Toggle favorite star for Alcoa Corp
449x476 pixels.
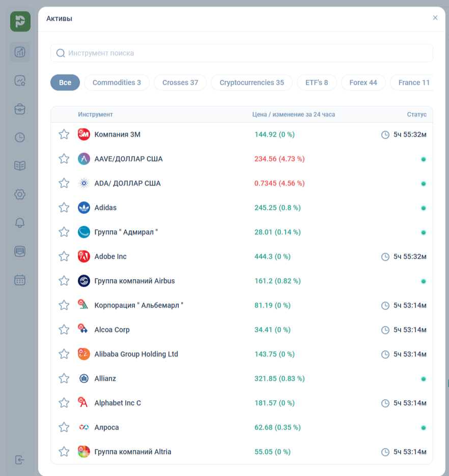pos(64,330)
